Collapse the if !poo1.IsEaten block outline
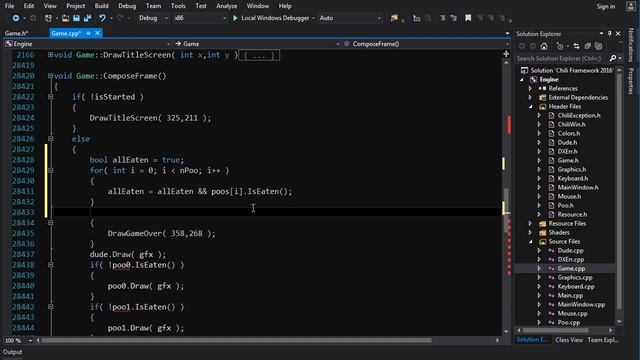This screenshot has height=360, width=640. tap(51, 307)
